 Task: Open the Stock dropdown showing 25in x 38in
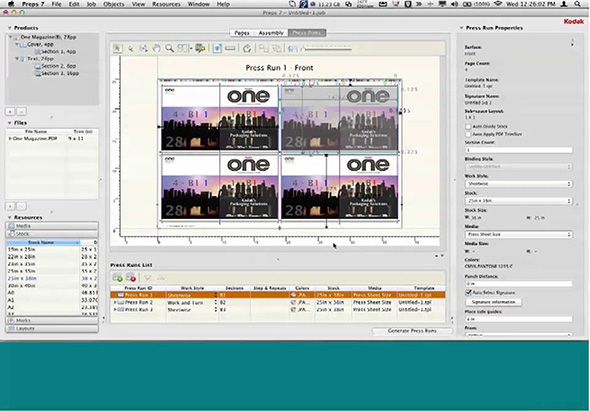pos(519,201)
